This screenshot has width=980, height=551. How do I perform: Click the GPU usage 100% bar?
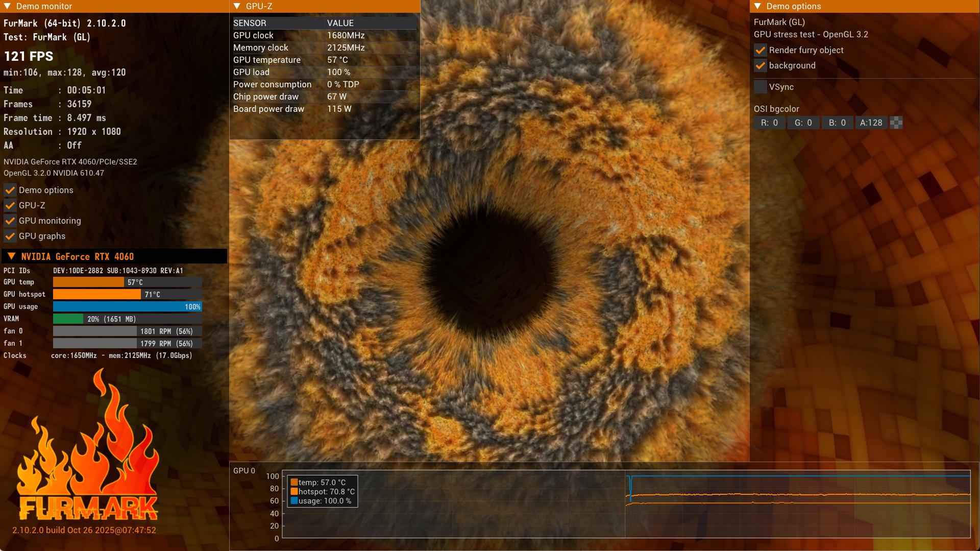(128, 306)
